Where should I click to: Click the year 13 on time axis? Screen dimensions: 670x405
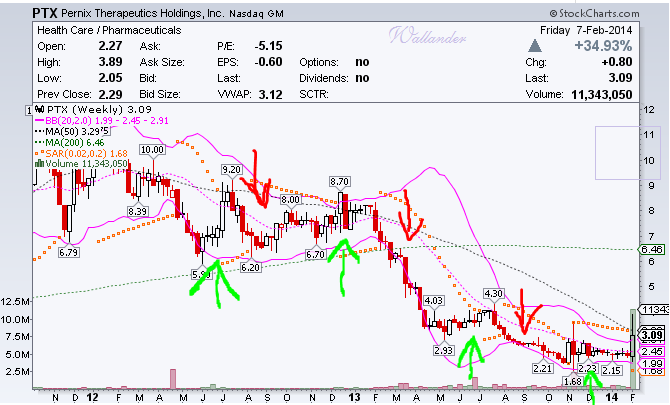(354, 397)
